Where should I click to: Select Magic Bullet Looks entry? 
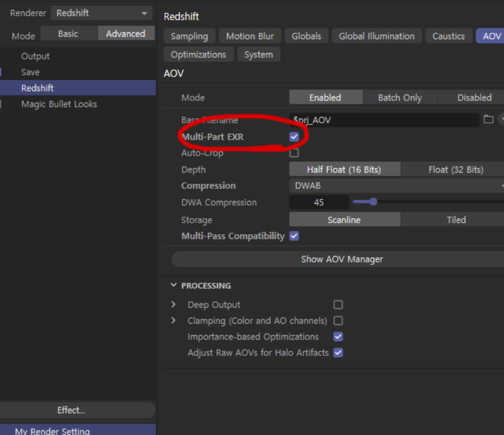point(59,104)
